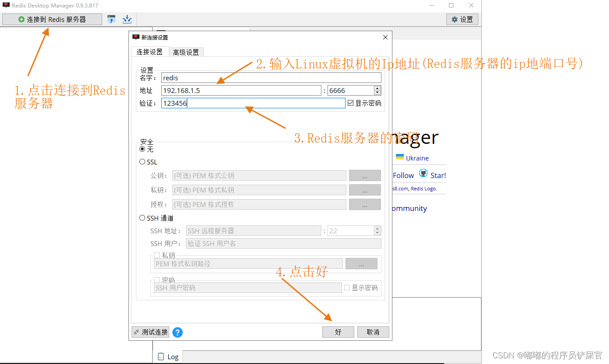Increase SSH port 22 with up arrow
Viewport: 609px width, 364px height.
378,228
